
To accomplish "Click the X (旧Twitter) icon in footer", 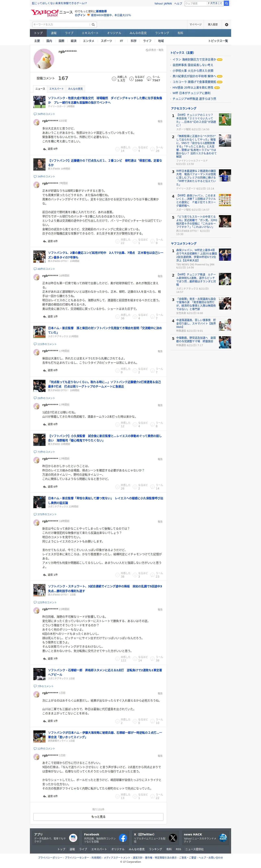I will [173, 838].
